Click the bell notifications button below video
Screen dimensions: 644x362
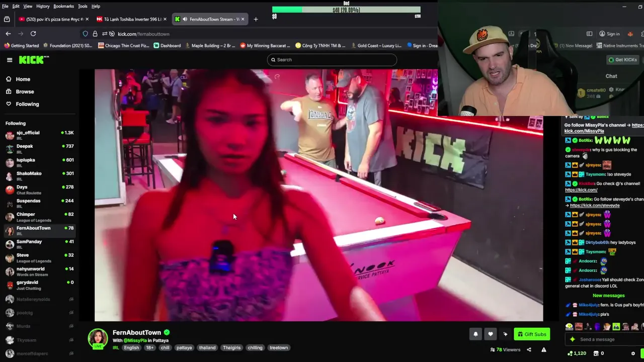pyautogui.click(x=475, y=334)
